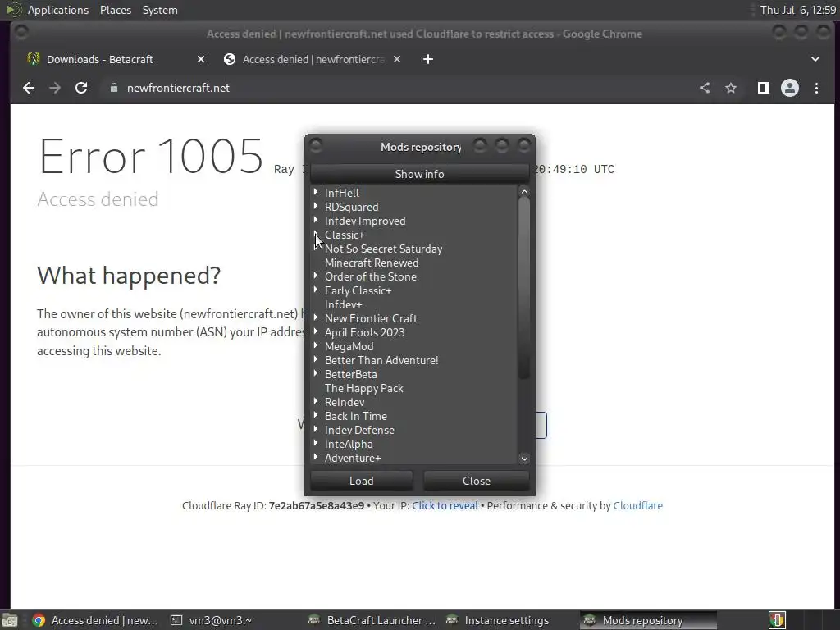Click the clock in top panel
This screenshot has width=840, height=630.
click(798, 10)
